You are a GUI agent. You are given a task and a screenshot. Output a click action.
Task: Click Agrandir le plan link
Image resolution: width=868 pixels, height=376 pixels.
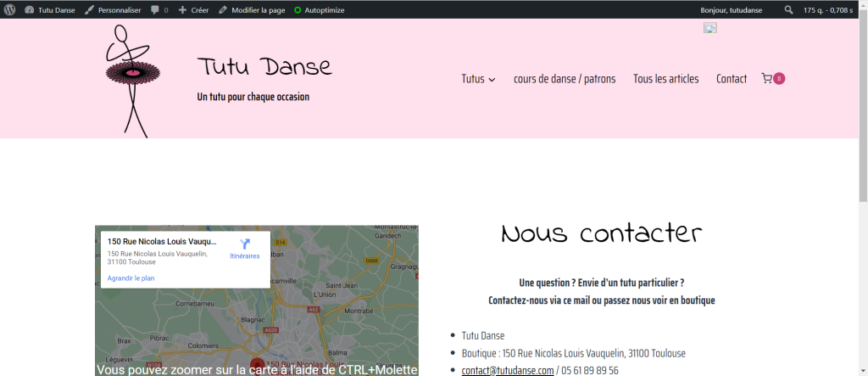pyautogui.click(x=131, y=278)
